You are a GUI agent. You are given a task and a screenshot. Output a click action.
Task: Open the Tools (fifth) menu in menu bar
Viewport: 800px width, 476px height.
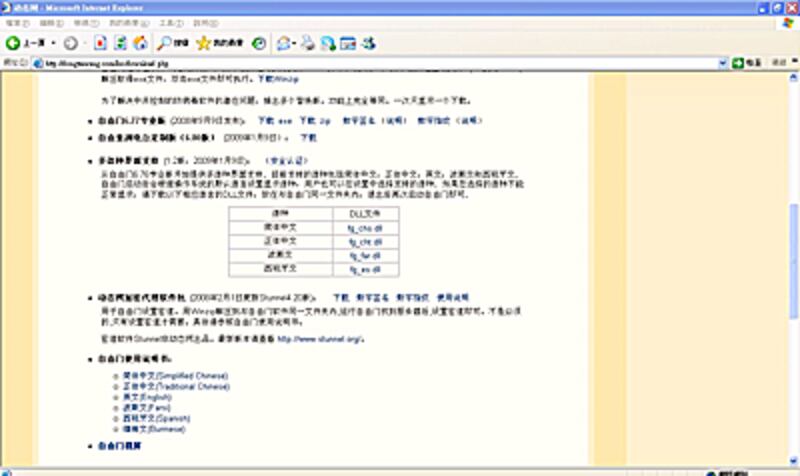[171, 23]
